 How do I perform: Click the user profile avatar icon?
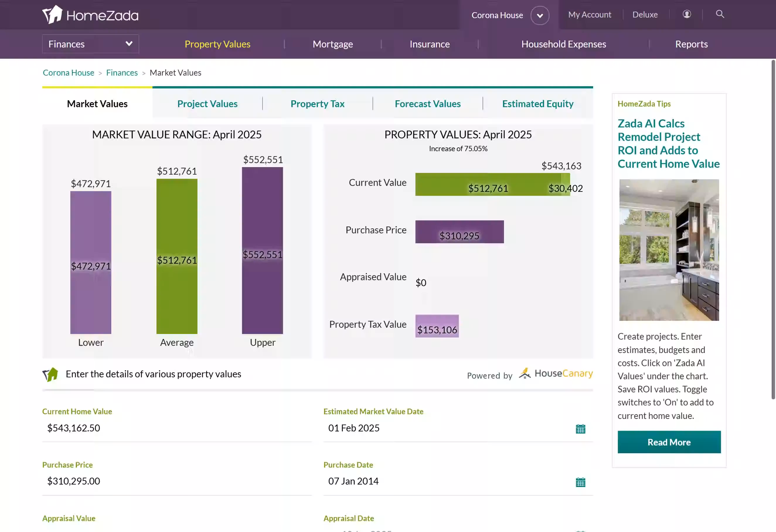click(687, 14)
